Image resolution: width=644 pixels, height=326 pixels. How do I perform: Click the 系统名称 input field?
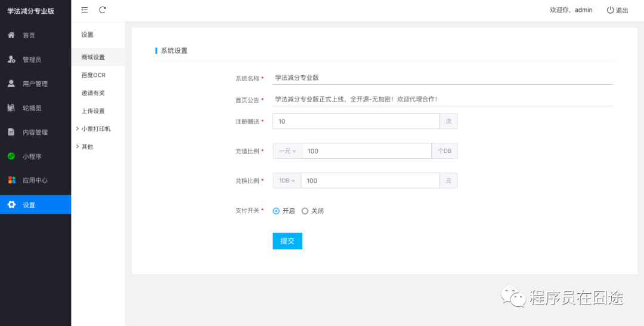click(x=442, y=77)
